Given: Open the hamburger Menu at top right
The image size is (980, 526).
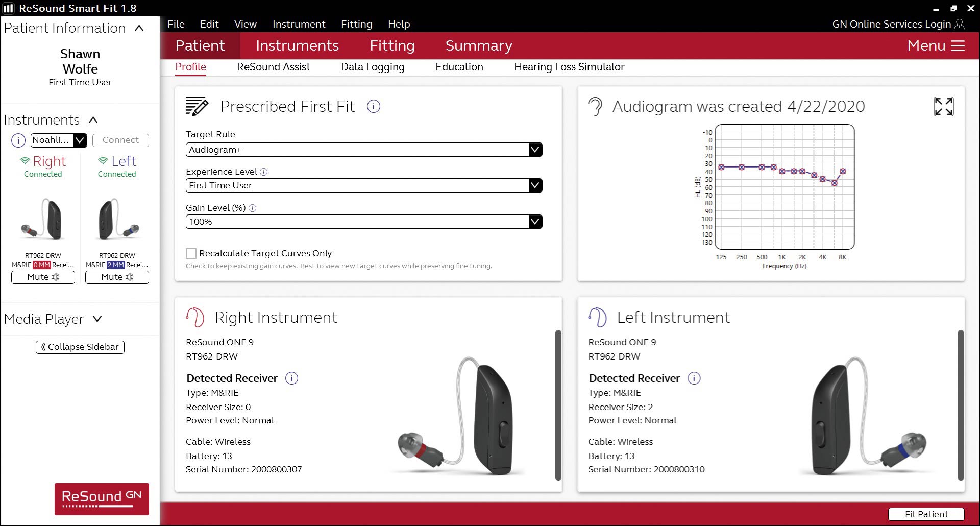Looking at the screenshot, I should click(958, 45).
